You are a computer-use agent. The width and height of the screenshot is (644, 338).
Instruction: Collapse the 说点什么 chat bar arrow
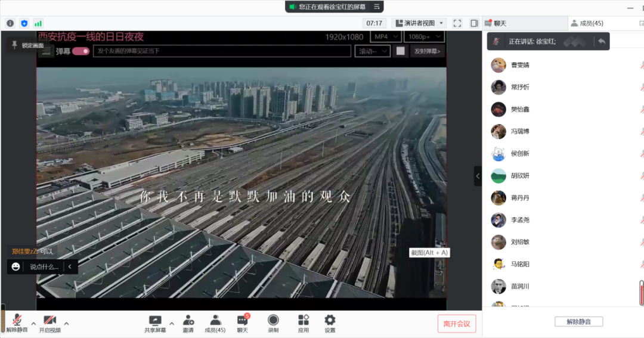coord(70,266)
